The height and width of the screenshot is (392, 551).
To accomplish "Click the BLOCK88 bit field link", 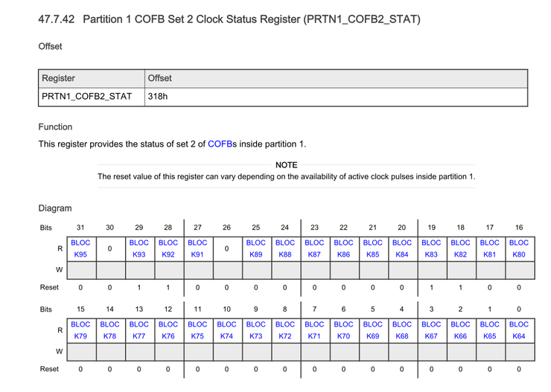I will pos(285,248).
